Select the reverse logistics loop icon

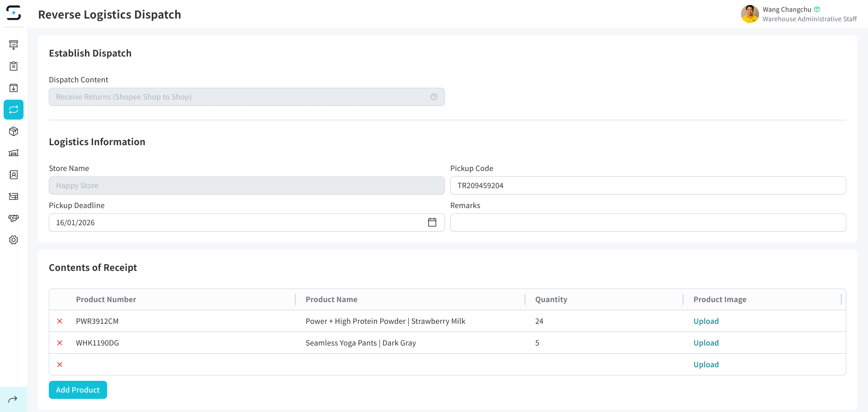point(14,109)
